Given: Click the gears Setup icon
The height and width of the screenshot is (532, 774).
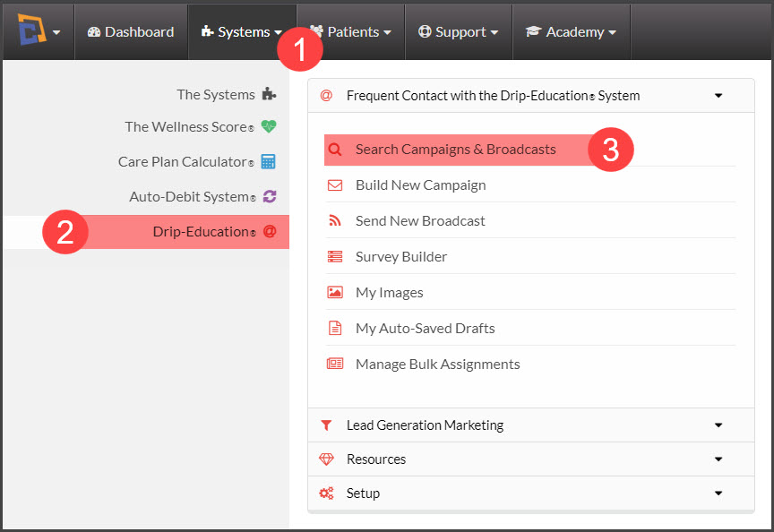Looking at the screenshot, I should point(326,493).
